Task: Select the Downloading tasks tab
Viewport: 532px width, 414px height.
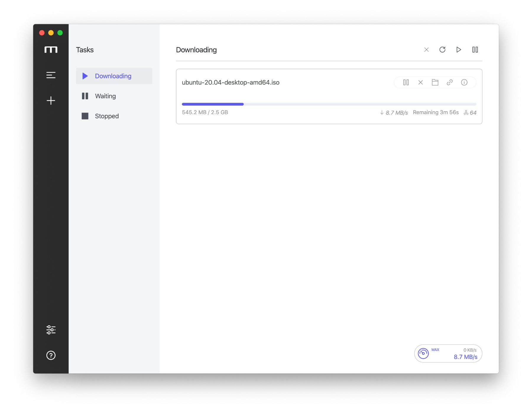Action: point(114,76)
